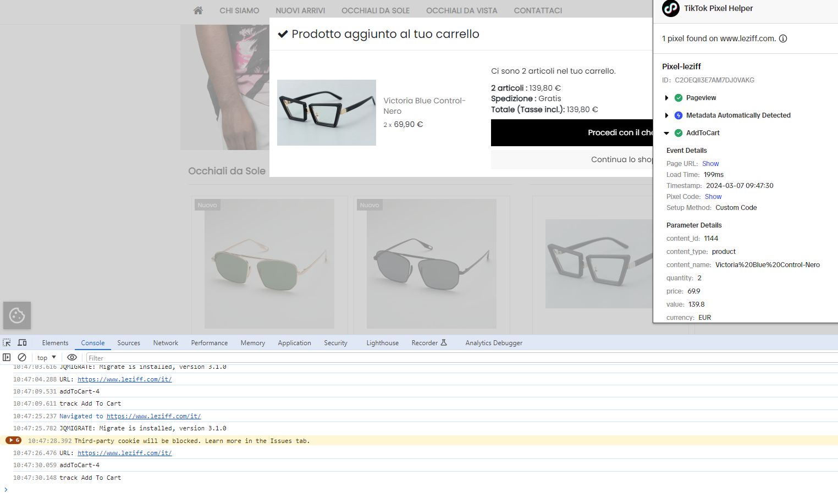This screenshot has width=838, height=504.
Task: Click the green check next to AddToCart
Action: (679, 133)
